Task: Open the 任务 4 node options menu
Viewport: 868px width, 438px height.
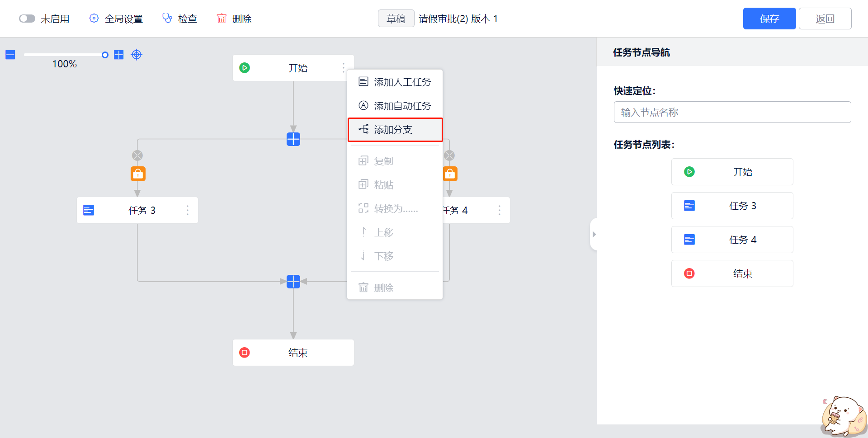Action: coord(500,210)
